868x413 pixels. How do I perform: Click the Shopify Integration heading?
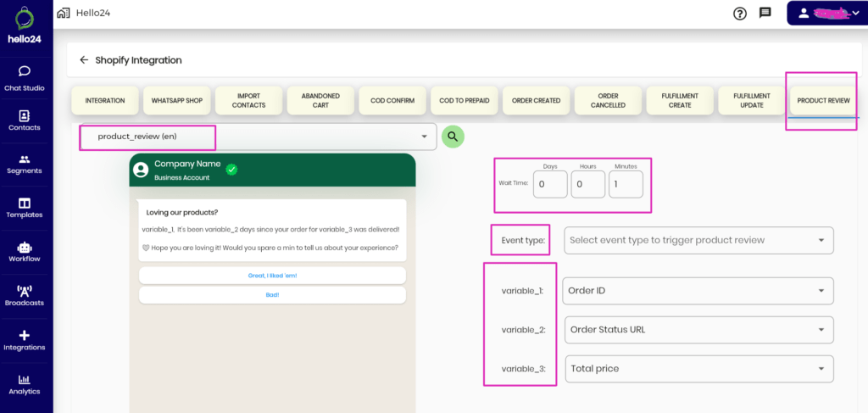click(x=138, y=60)
